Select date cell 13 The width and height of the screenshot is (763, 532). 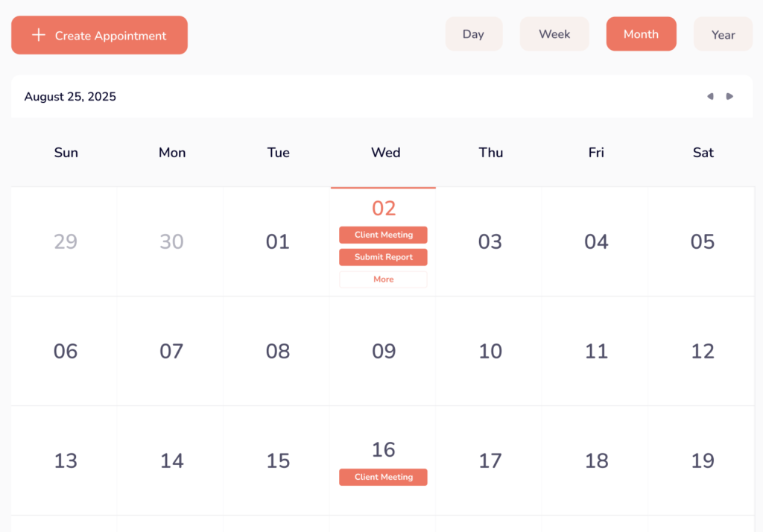(66, 460)
